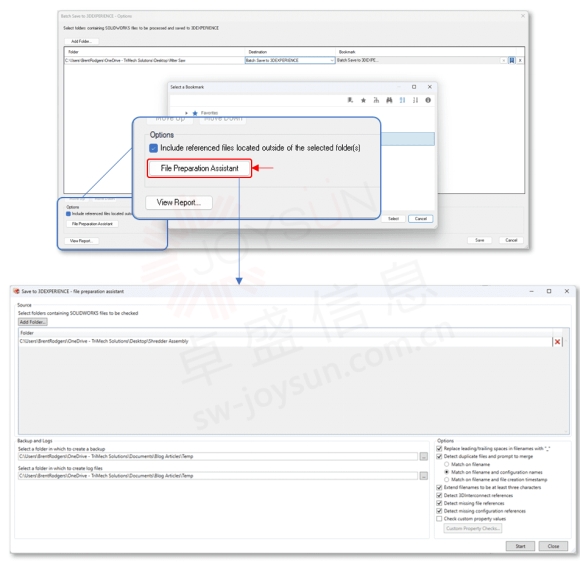Click the blue bookmark icon in the folder row
This screenshot has width=581, height=564.
point(512,60)
